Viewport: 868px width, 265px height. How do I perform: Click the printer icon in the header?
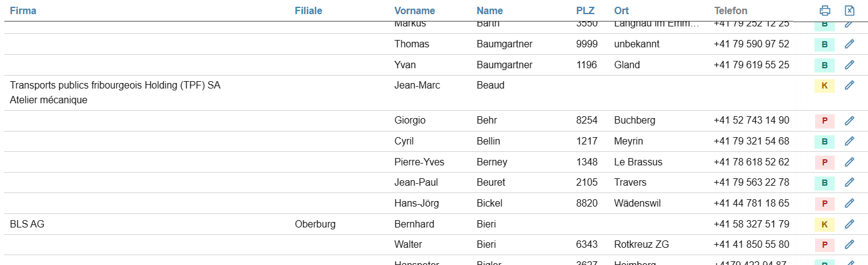tap(825, 10)
